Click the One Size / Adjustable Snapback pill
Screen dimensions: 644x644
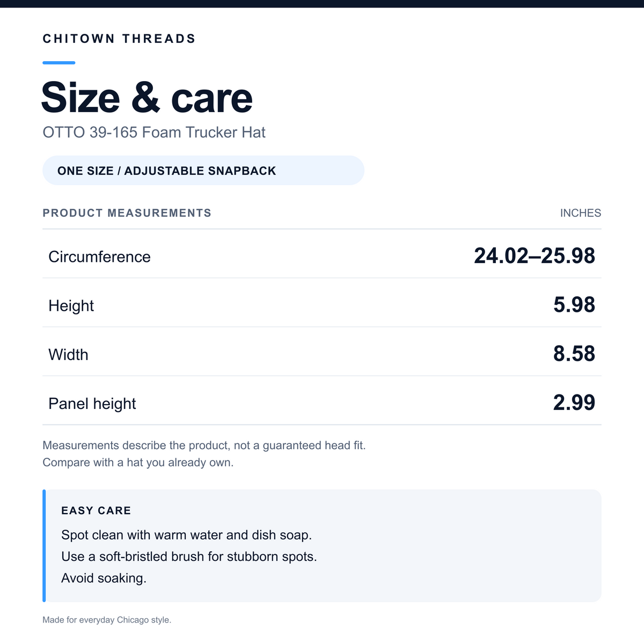(203, 171)
